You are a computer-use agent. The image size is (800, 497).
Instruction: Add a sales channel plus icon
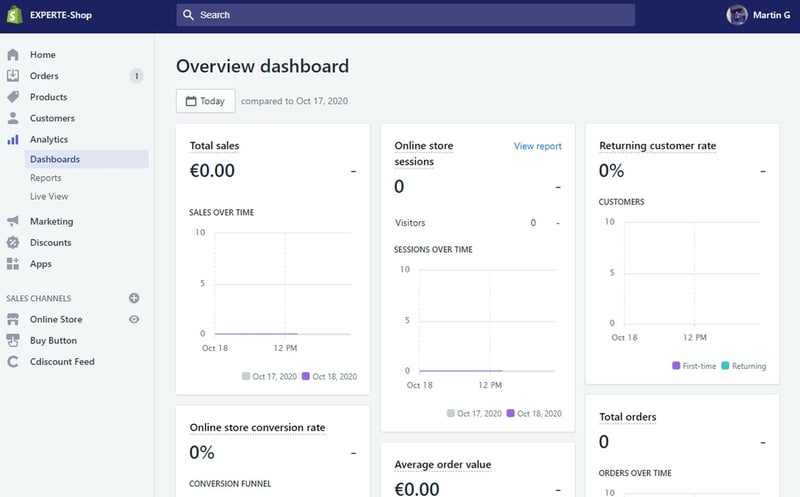point(134,298)
